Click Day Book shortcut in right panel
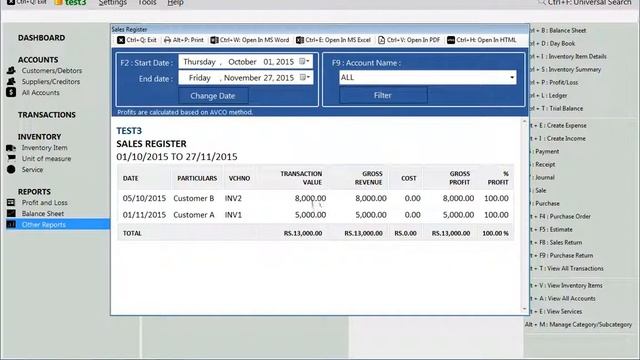Image resolution: width=640 pixels, height=360 pixels. pyautogui.click(x=553, y=44)
